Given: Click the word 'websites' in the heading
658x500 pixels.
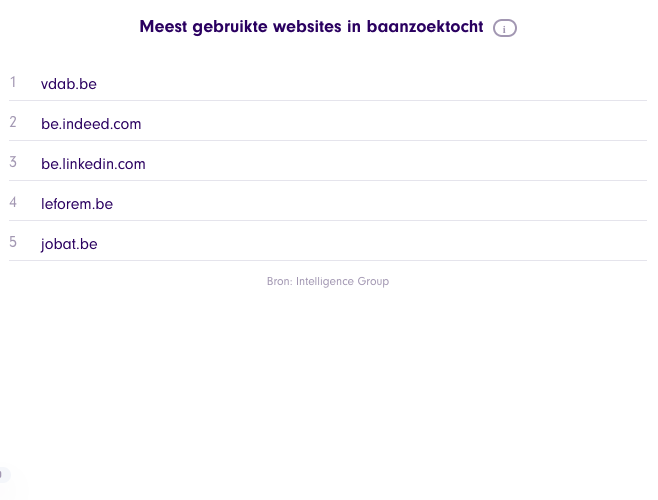Looking at the screenshot, I should 307,26.
